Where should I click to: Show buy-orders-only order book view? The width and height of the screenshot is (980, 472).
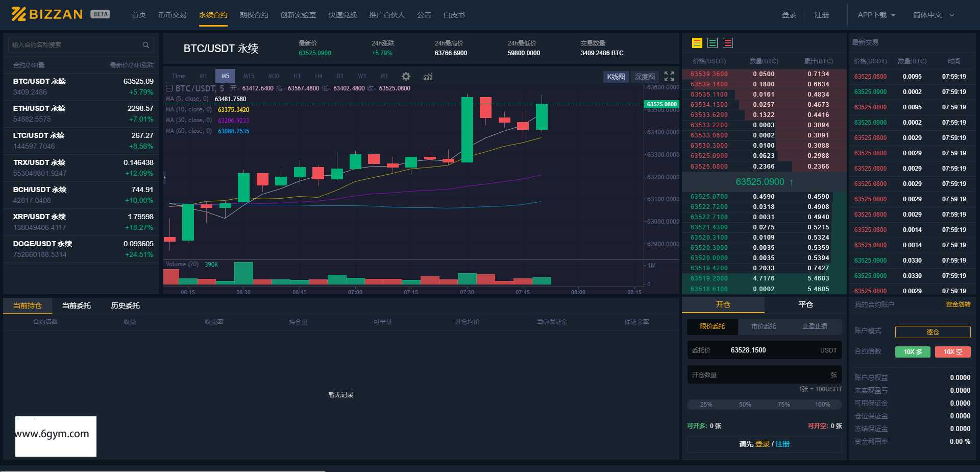point(713,43)
